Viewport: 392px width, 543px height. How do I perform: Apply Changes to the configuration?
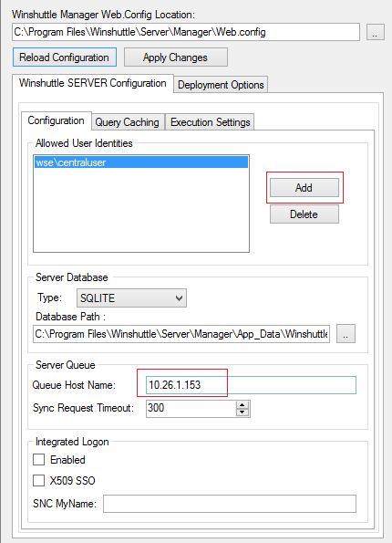click(x=176, y=57)
